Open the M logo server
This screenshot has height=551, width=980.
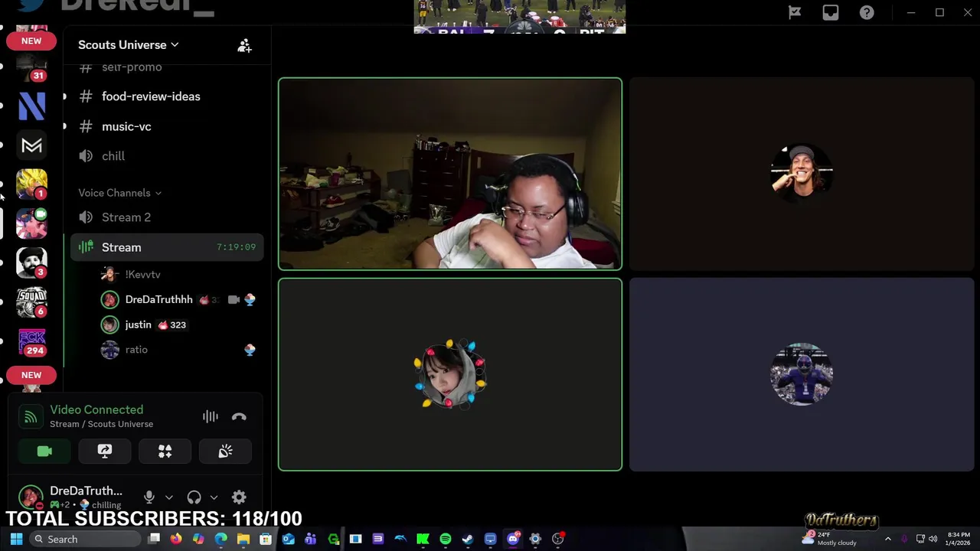[x=31, y=145]
